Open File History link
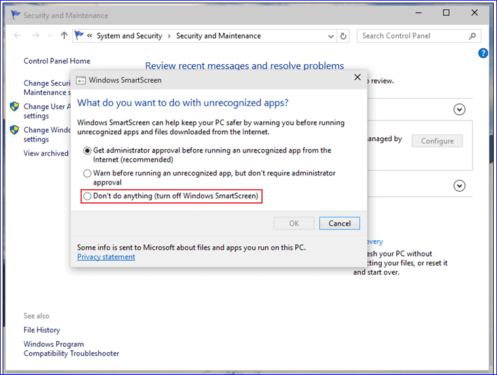This screenshot has height=375, width=497. (x=42, y=330)
